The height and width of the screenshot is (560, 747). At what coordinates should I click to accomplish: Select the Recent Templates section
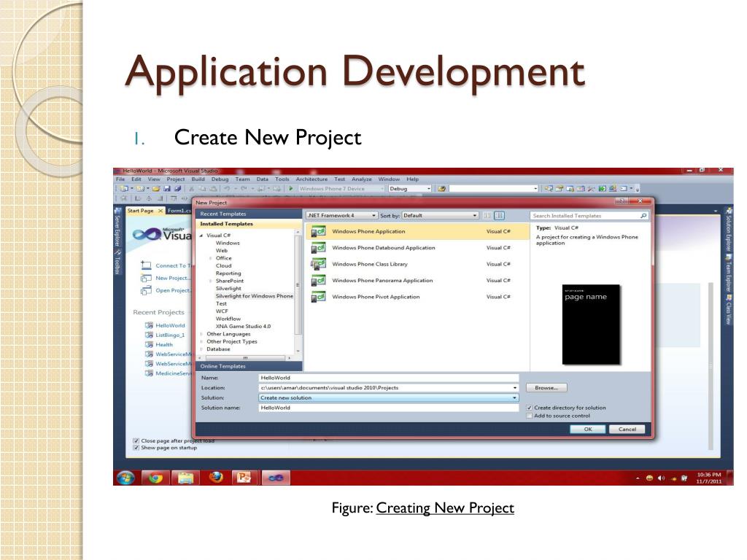[x=249, y=214]
